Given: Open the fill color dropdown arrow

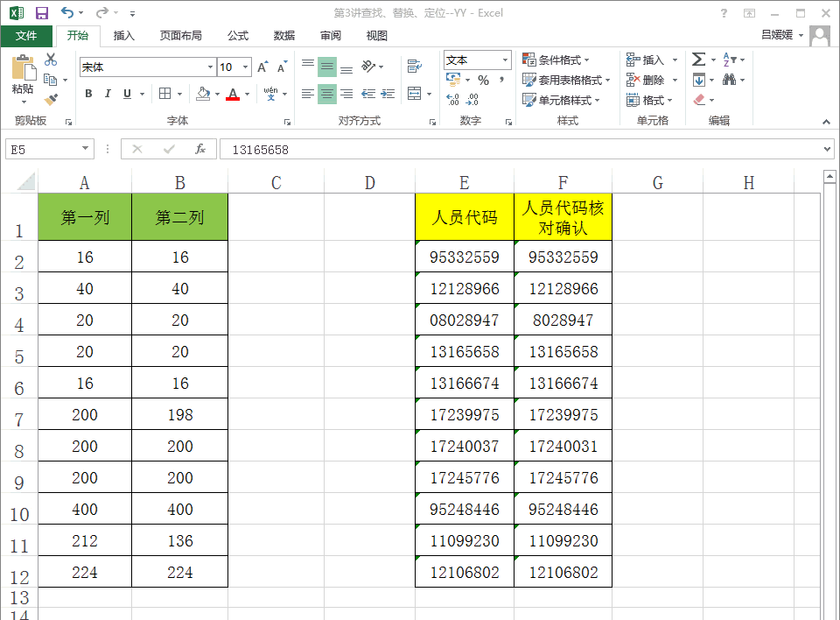Looking at the screenshot, I should pyautogui.click(x=218, y=93).
